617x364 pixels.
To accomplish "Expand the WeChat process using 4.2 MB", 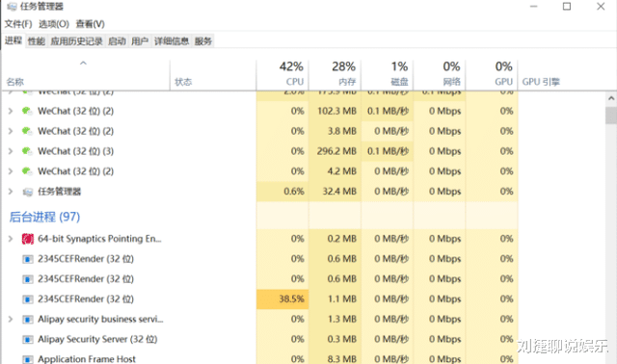I will (x=11, y=171).
